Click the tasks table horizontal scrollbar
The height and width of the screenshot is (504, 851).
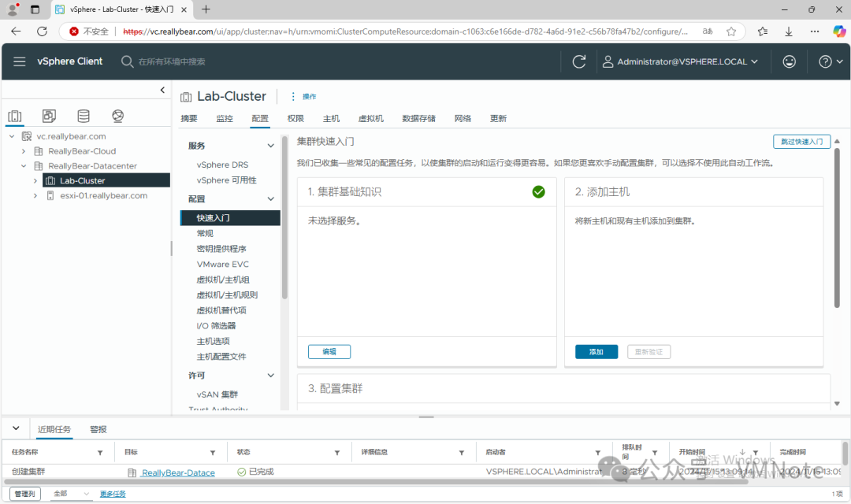pyautogui.click(x=377, y=482)
